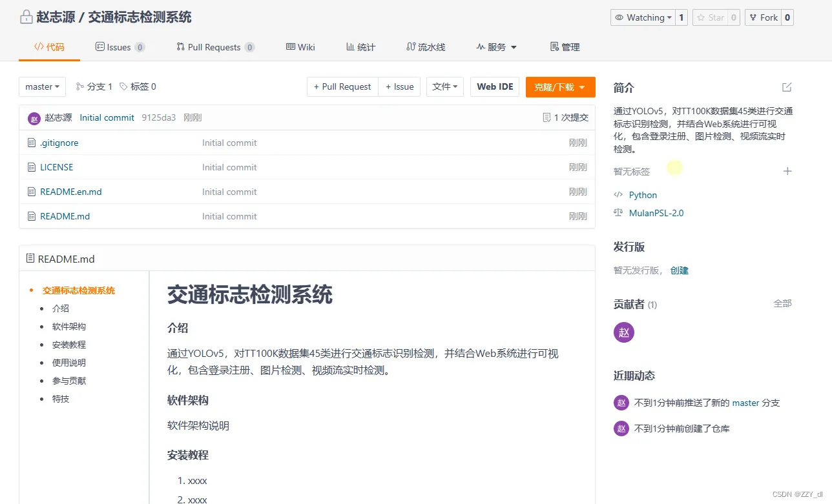
Task: View tags via 标签 0
Action: tap(138, 86)
